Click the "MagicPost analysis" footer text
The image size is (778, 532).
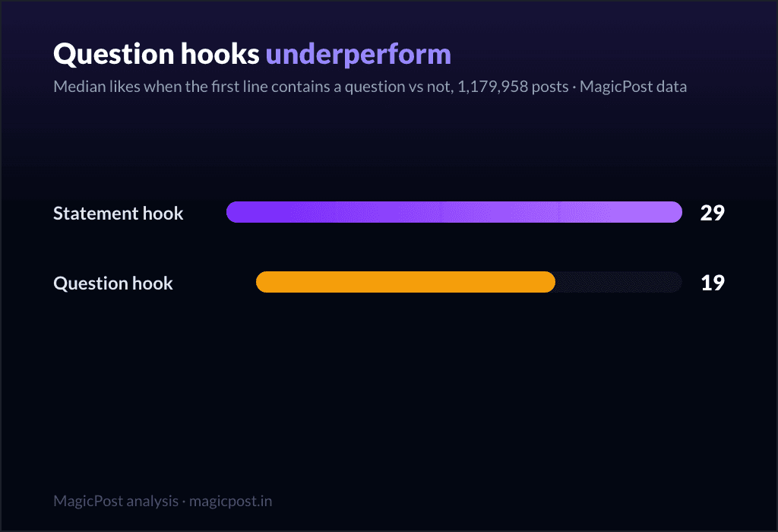tap(115, 501)
